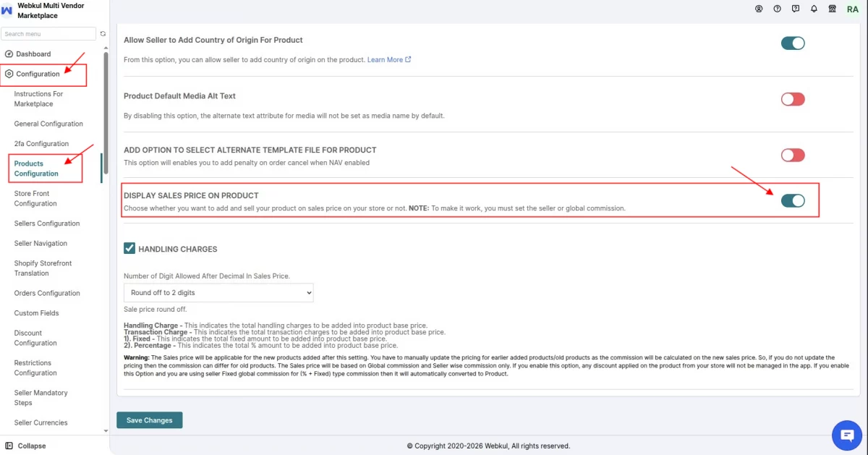The height and width of the screenshot is (455, 868).
Task: Turn off Display Sales Price on Product
Action: (x=793, y=200)
